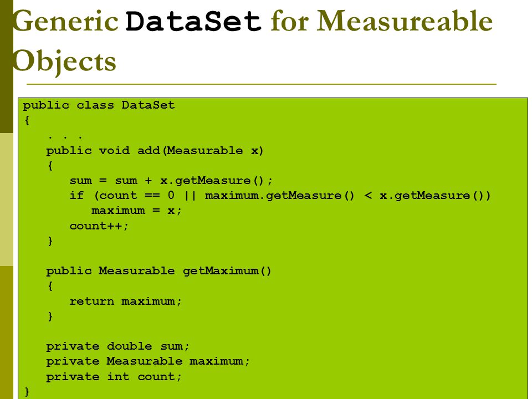Image resolution: width=532 pixels, height=399 pixels.
Task: Click the word Objects in the title
Action: point(64,62)
